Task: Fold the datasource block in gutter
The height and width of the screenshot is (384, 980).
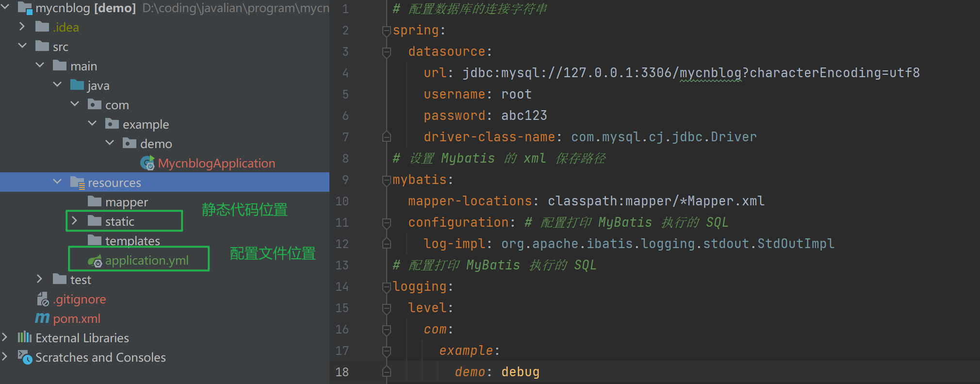Action: tap(387, 52)
